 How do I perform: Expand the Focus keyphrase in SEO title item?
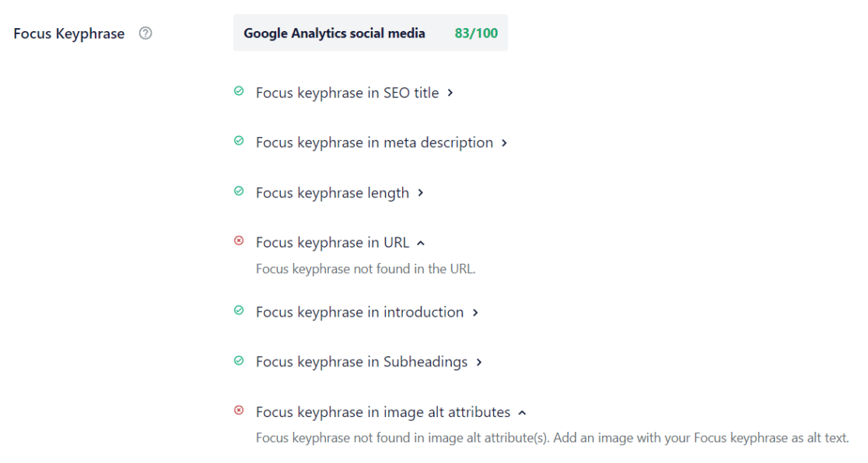(x=450, y=92)
